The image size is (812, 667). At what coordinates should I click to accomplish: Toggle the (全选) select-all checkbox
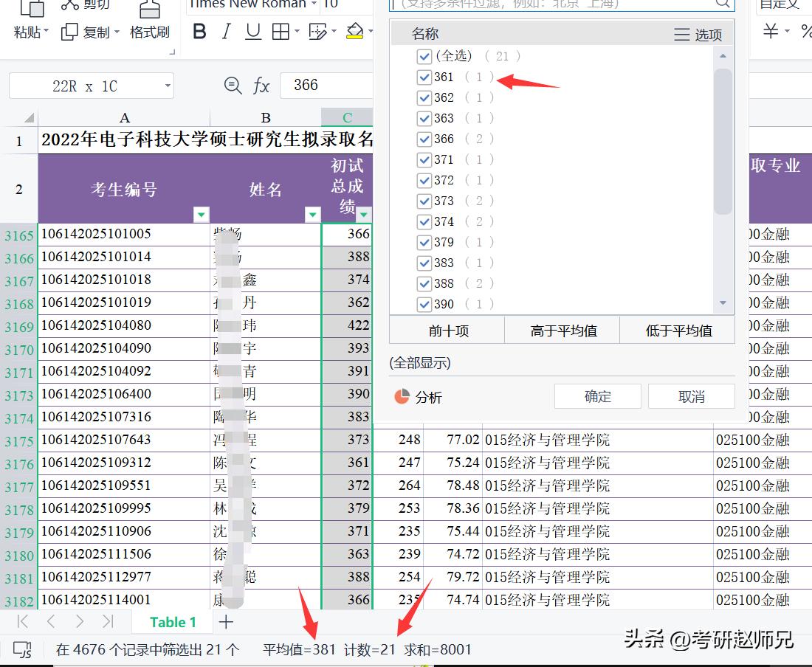pos(424,56)
